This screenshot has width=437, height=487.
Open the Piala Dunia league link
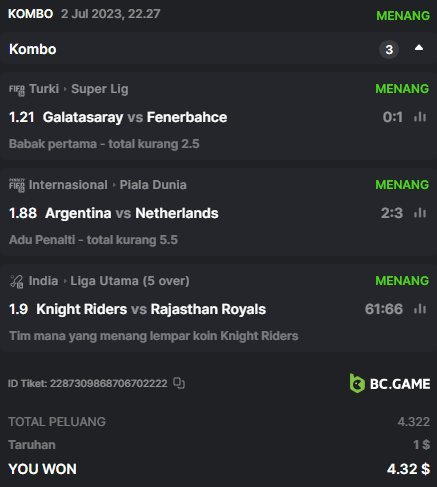click(x=153, y=185)
